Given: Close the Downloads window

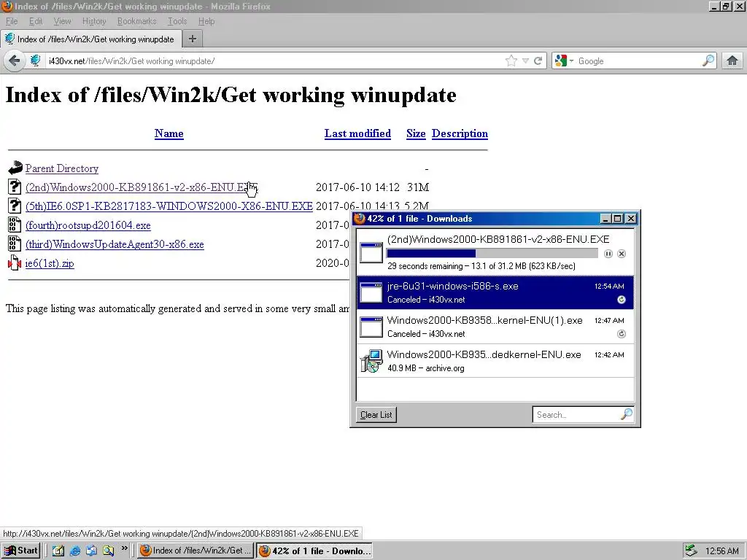Looking at the screenshot, I should pyautogui.click(x=631, y=219).
